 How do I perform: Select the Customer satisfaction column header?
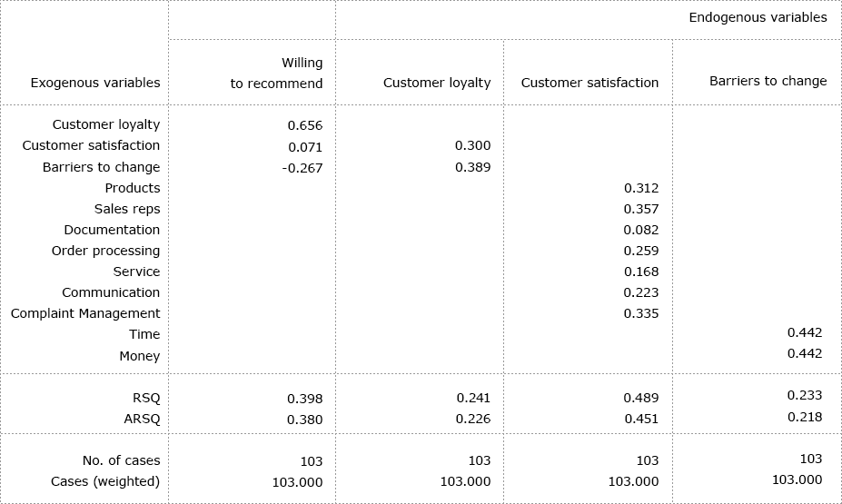(x=589, y=83)
